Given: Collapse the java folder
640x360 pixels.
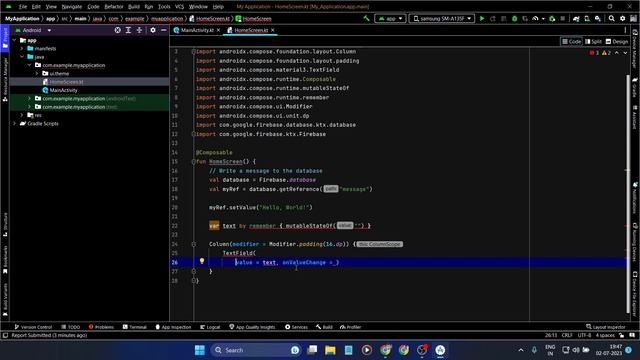Looking at the screenshot, I should (22, 57).
